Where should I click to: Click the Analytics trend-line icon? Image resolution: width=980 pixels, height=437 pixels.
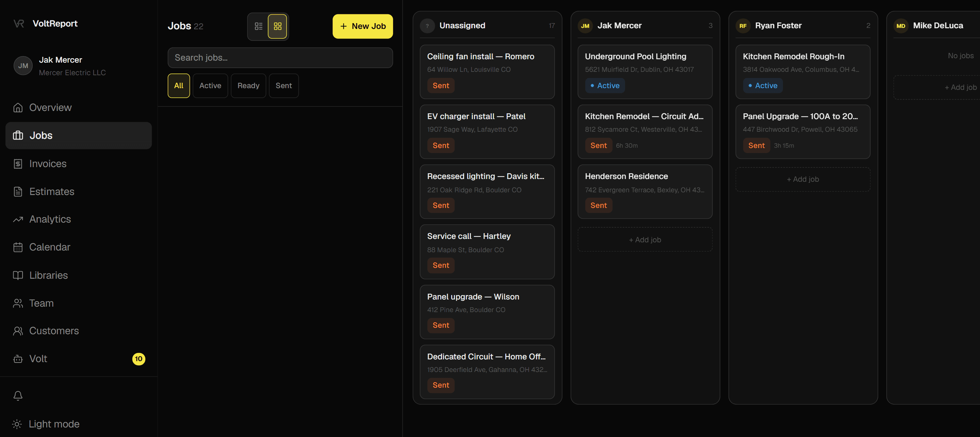(x=18, y=219)
